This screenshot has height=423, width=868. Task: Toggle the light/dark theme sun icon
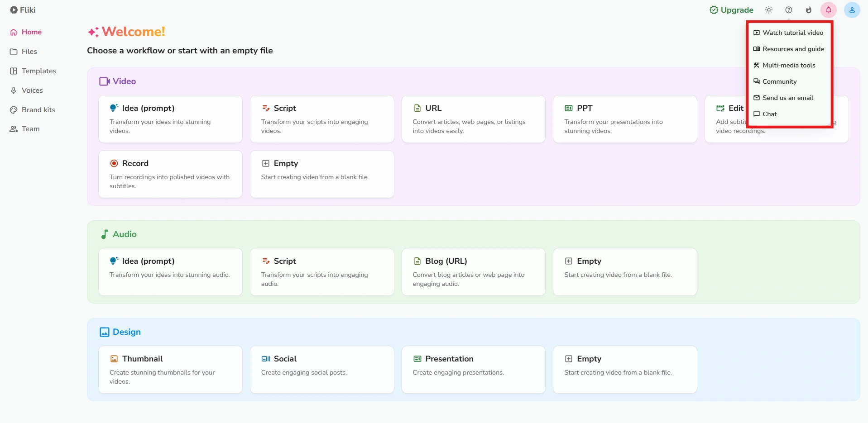(769, 10)
